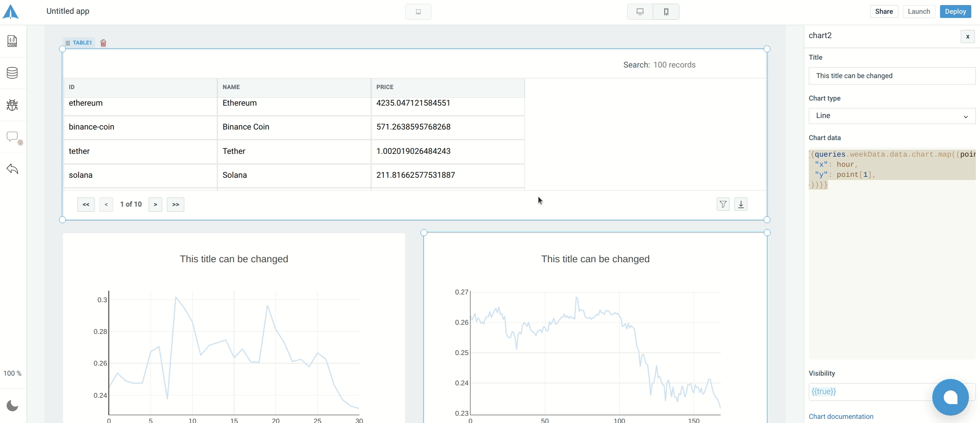980x423 pixels.
Task: Go to next table page
Action: (155, 204)
